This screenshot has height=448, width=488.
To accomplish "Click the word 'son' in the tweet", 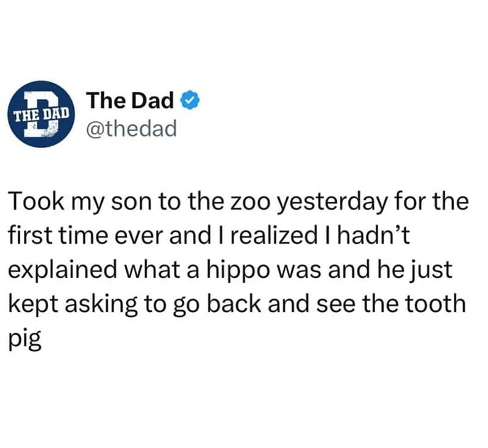I will pos(131,202).
